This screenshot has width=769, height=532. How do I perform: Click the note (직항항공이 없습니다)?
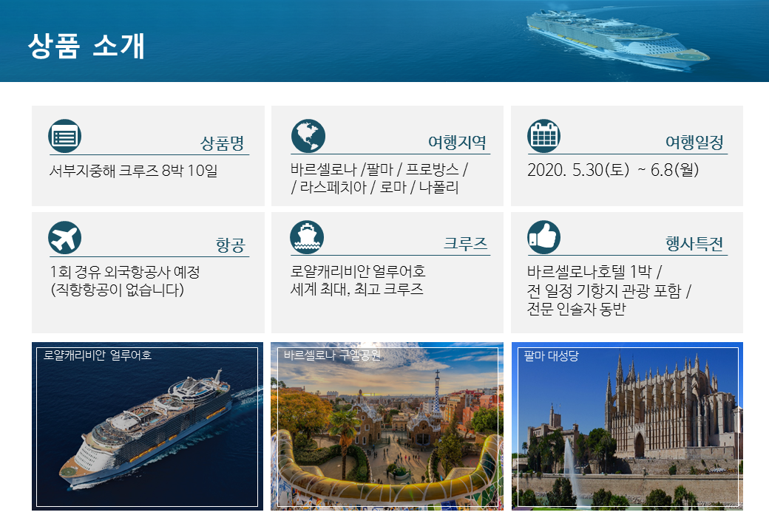pos(117,290)
